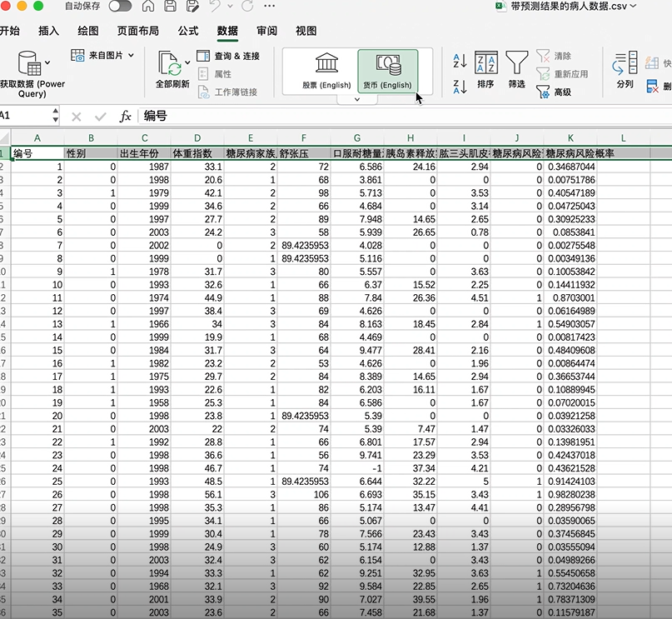Click the 工作簿链接 button

tap(227, 92)
